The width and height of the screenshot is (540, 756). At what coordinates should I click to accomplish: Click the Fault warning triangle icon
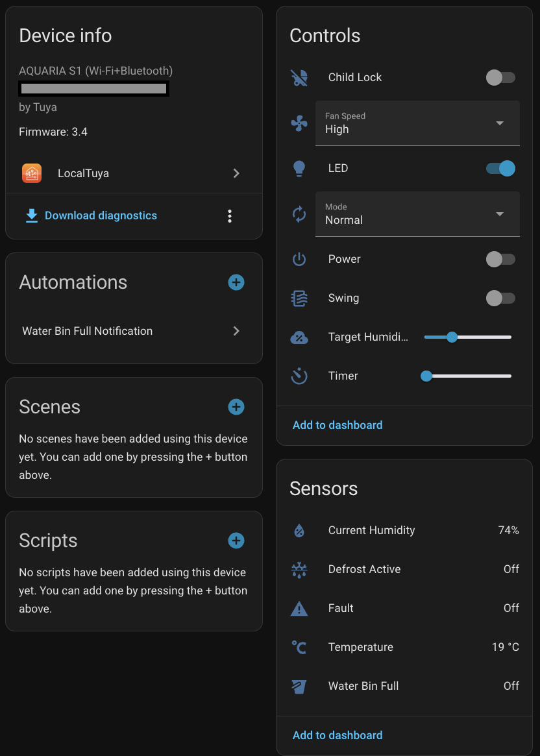point(299,608)
